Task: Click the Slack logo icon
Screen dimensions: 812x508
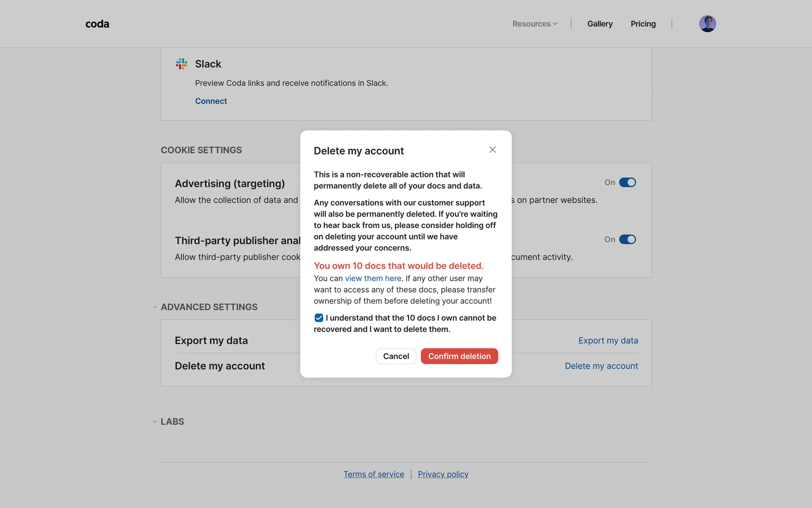Action: [181, 64]
